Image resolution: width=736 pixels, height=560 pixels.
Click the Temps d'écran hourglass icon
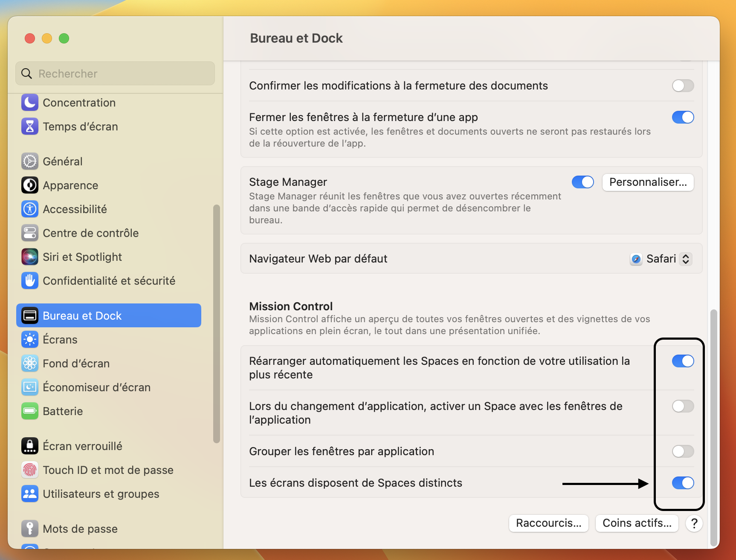pos(30,127)
